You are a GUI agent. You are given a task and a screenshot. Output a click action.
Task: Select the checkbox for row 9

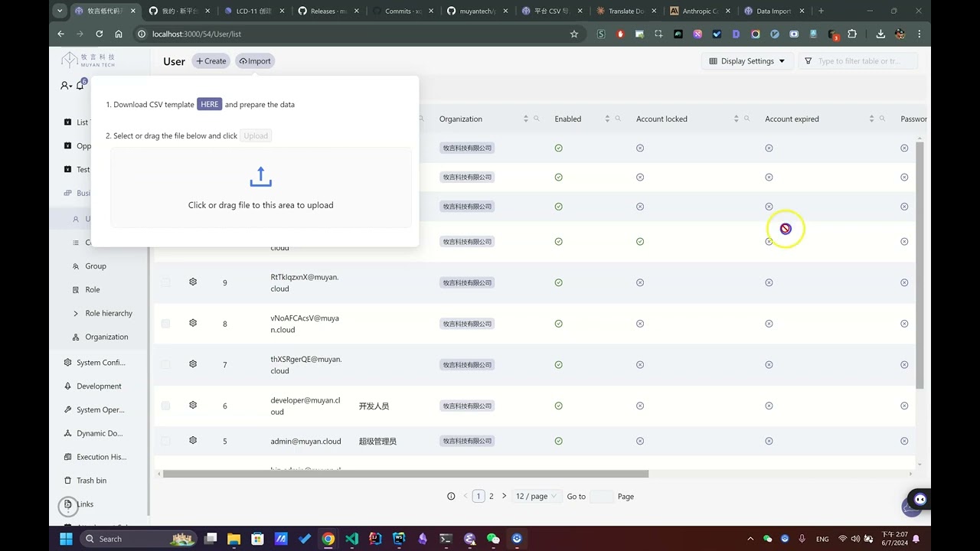(x=165, y=282)
